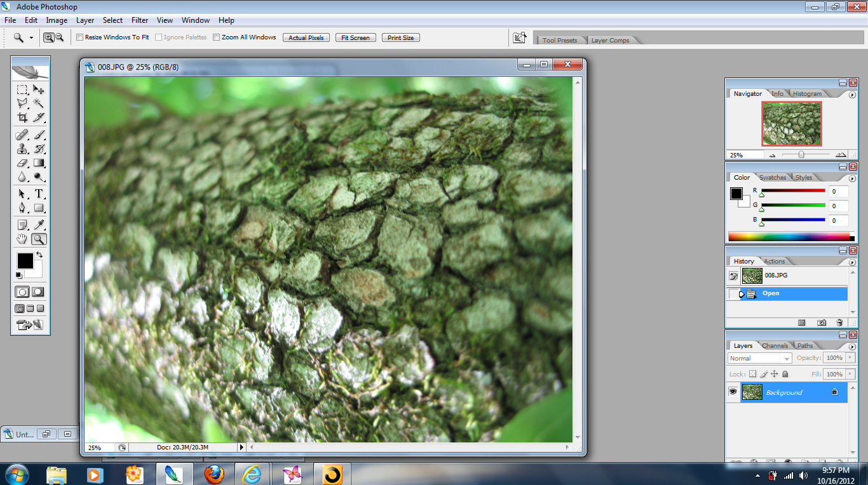Swap foreground and background colors

pyautogui.click(x=39, y=255)
